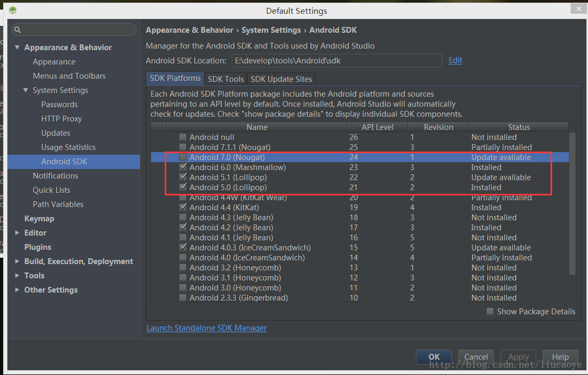Sort table by Revision column header
The height and width of the screenshot is (375, 588).
439,127
